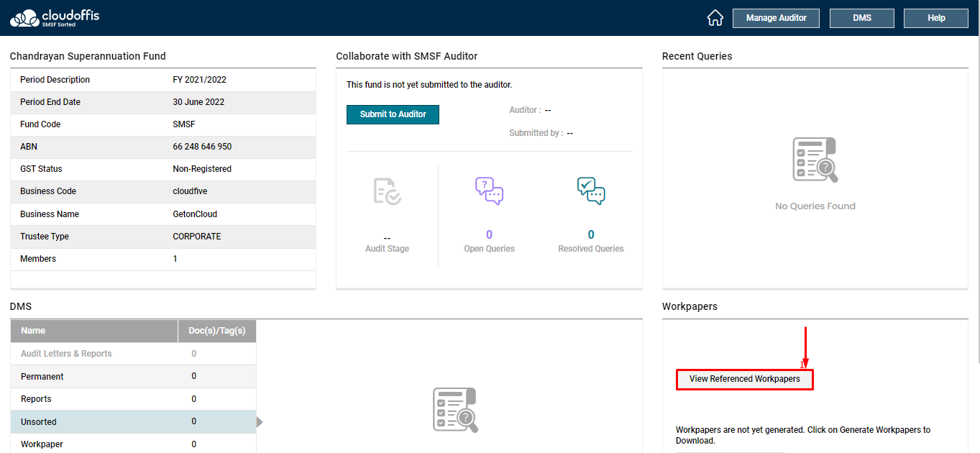Click the No Queries Found illustration
Screen dimensions: 980x453
coord(815,160)
